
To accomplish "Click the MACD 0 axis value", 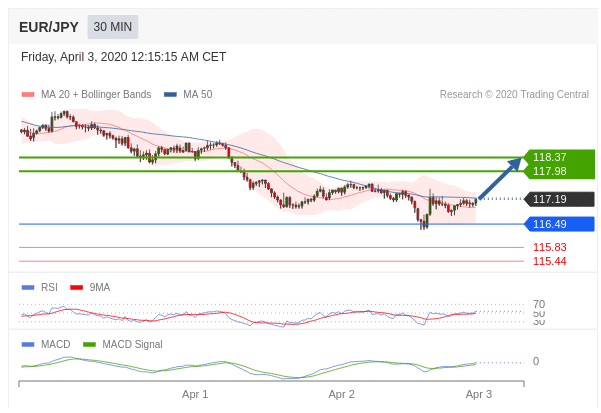I will (536, 361).
